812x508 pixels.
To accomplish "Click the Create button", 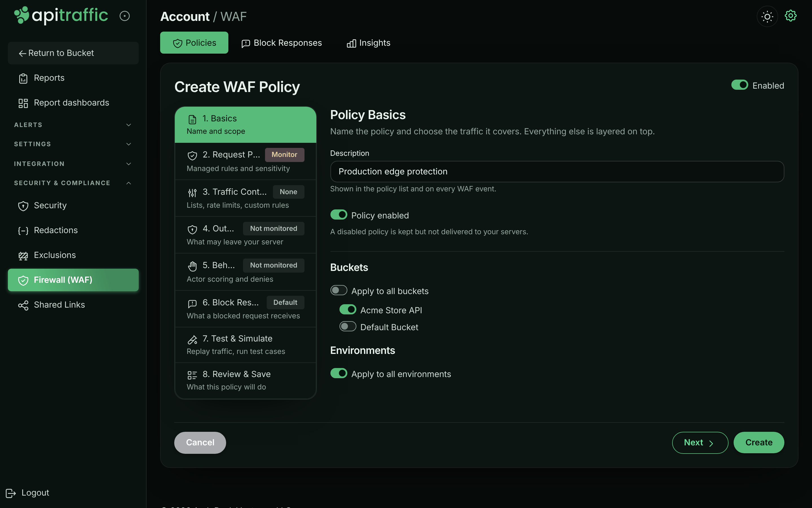I will pyautogui.click(x=759, y=443).
